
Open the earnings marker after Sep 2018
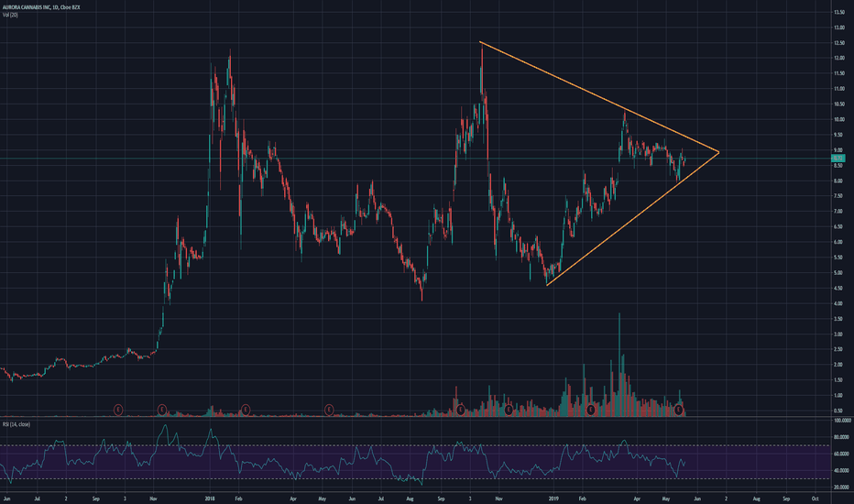461,410
